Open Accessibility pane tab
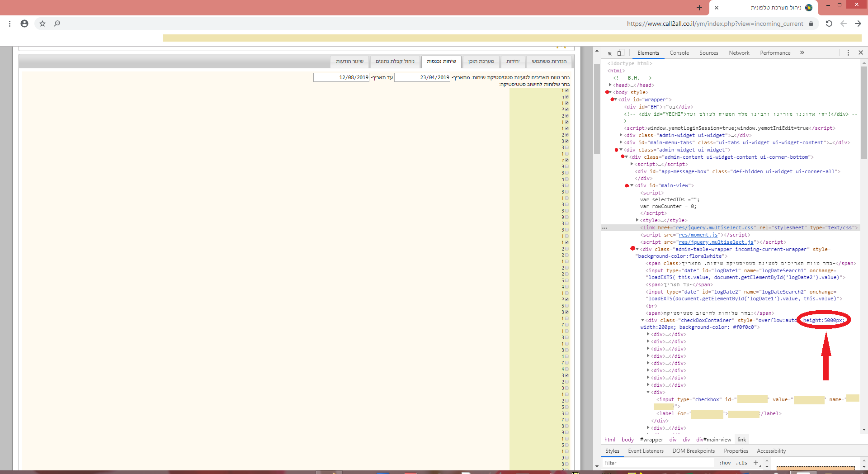This screenshot has height=474, width=868. point(771,451)
